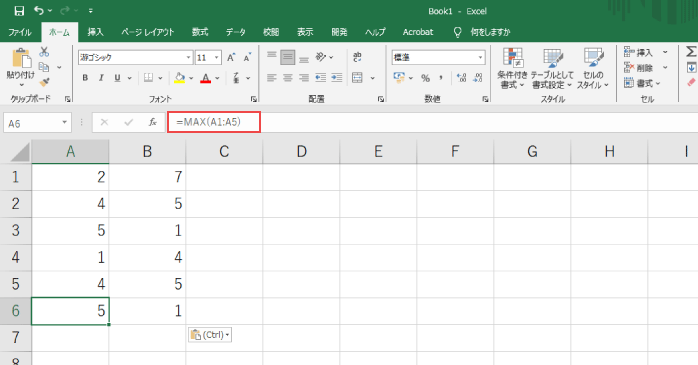Open セルのスタイル cell styles
The image size is (698, 365).
593,68
